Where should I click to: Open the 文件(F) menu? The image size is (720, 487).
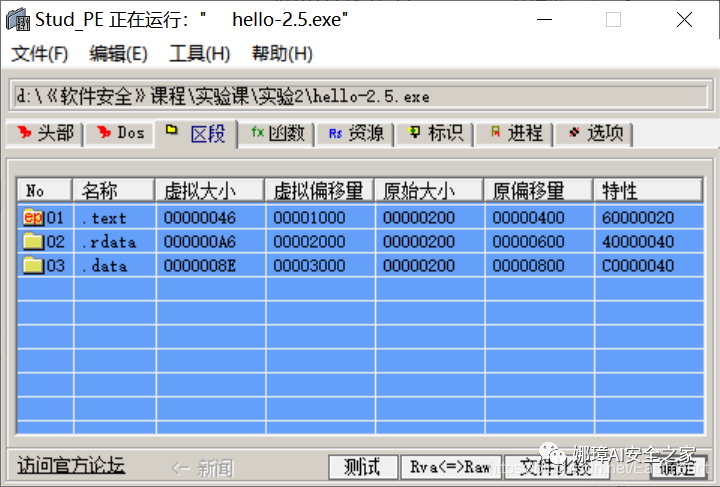(x=39, y=54)
